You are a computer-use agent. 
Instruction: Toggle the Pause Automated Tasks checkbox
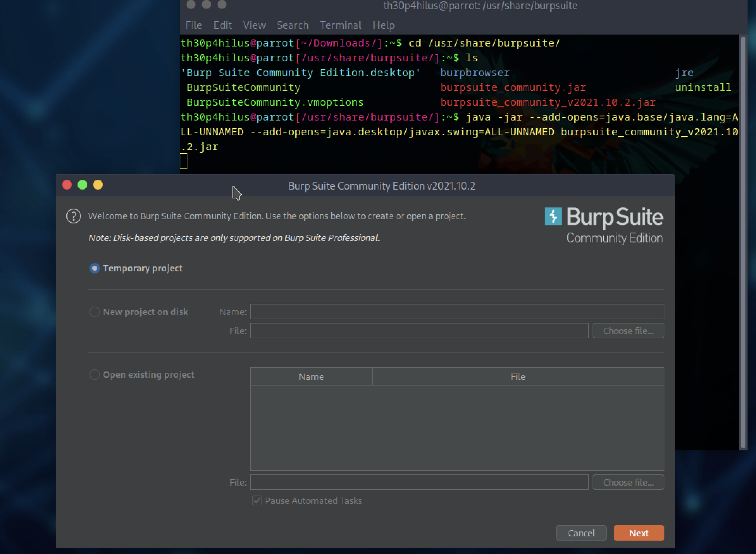257,501
